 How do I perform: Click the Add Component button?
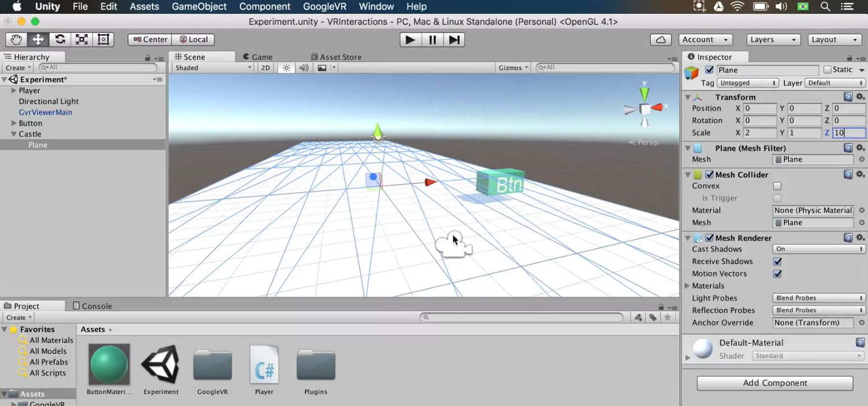tap(774, 383)
